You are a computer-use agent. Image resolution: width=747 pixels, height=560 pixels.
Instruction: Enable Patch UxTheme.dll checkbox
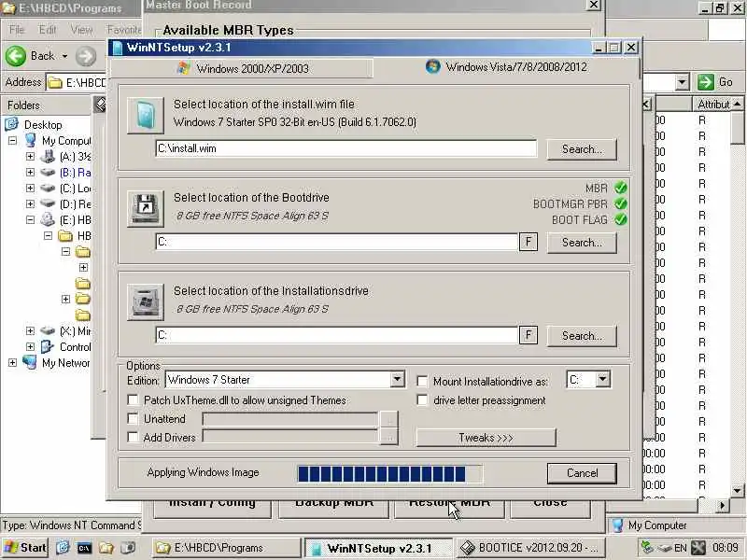133,399
